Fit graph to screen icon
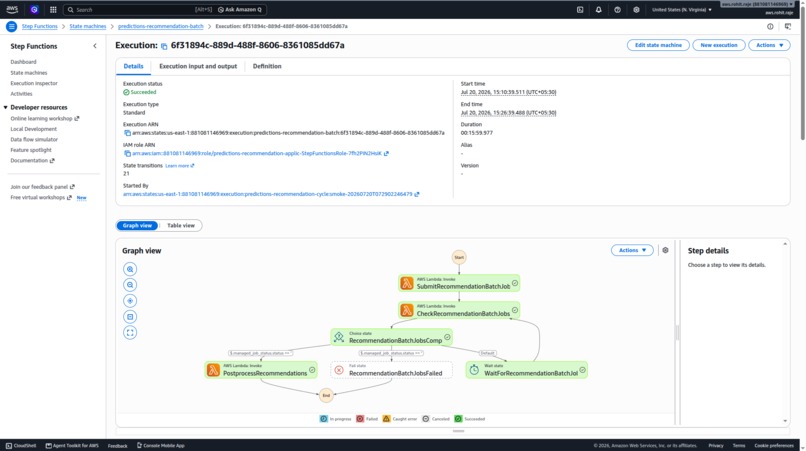 [x=130, y=317]
